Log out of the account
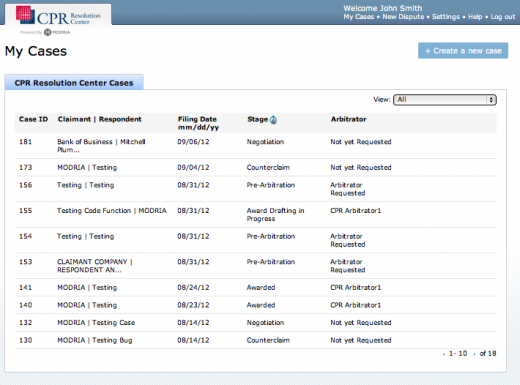This screenshot has height=385, width=520. click(503, 17)
